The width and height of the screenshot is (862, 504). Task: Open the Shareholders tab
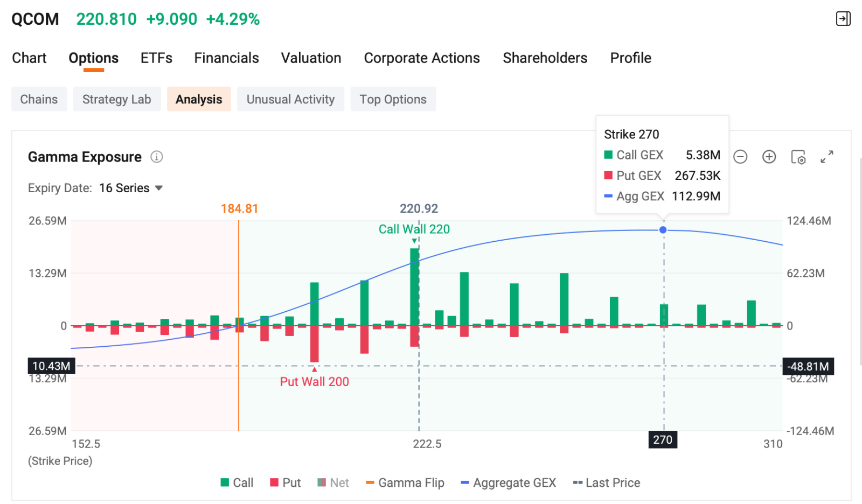pyautogui.click(x=545, y=58)
